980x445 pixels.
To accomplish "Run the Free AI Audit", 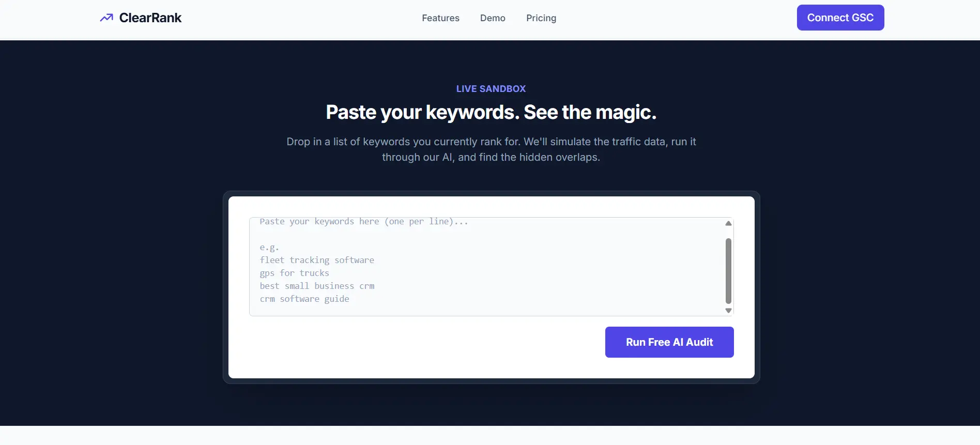I will [x=669, y=342].
